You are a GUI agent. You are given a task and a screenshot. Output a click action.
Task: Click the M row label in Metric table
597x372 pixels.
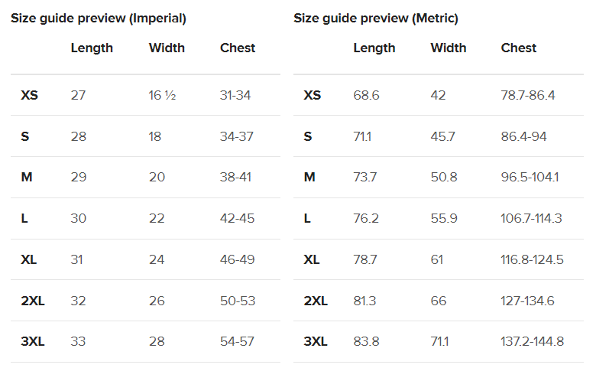coord(310,177)
